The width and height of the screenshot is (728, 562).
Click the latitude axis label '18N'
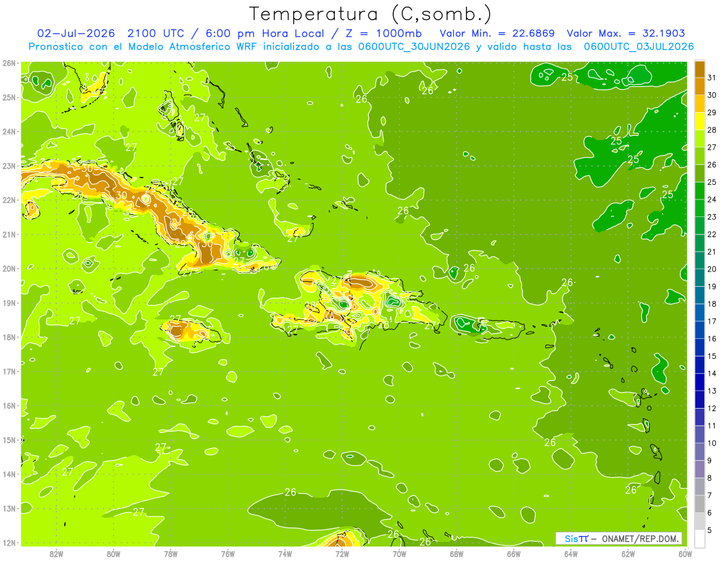(9, 337)
